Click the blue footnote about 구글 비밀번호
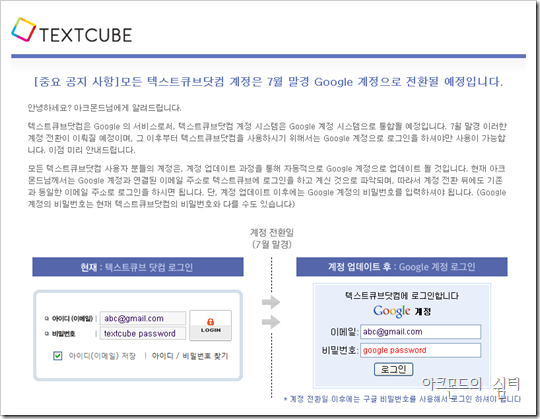This screenshot has width=540, height=419. tap(402, 399)
